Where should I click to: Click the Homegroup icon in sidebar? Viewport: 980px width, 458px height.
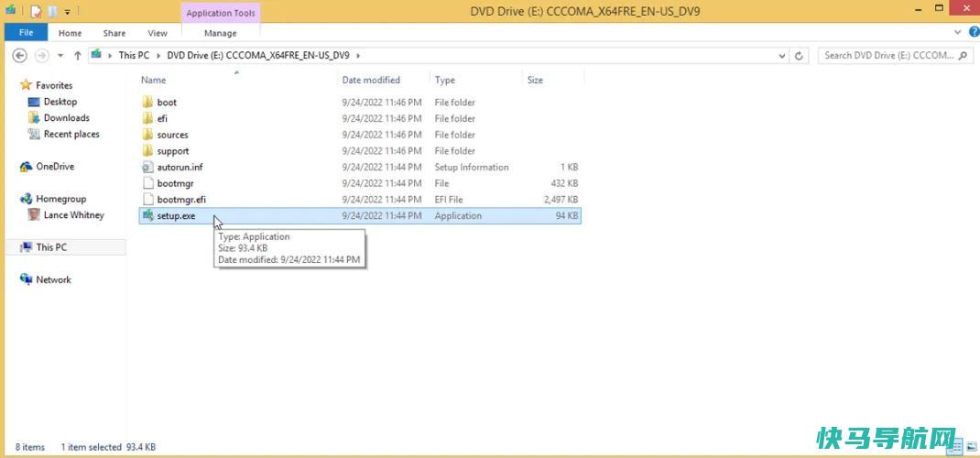(x=26, y=199)
